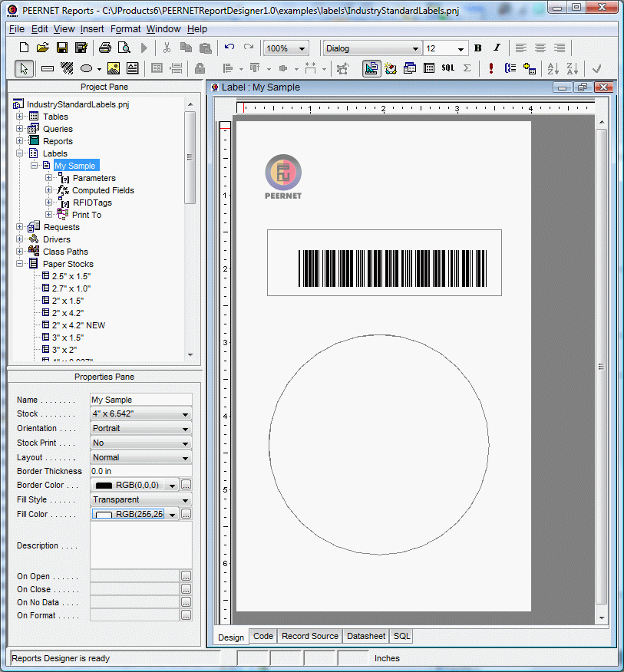Open the File menu
The width and height of the screenshot is (624, 672).
click(x=17, y=28)
